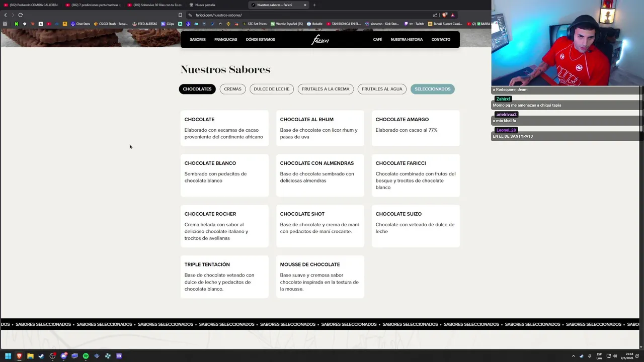Open the CS:GO Stash bookmark
The image size is (644, 362).
tap(111, 24)
